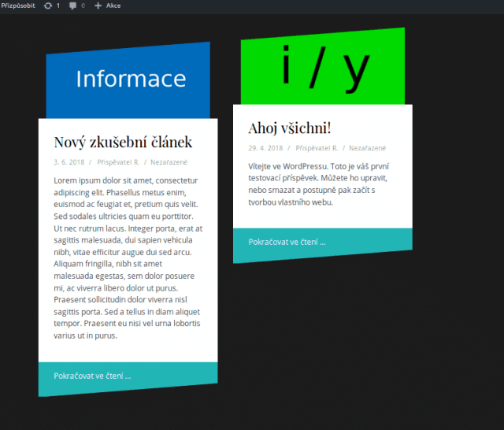Click the date 3. 6. 2018 link

point(69,162)
